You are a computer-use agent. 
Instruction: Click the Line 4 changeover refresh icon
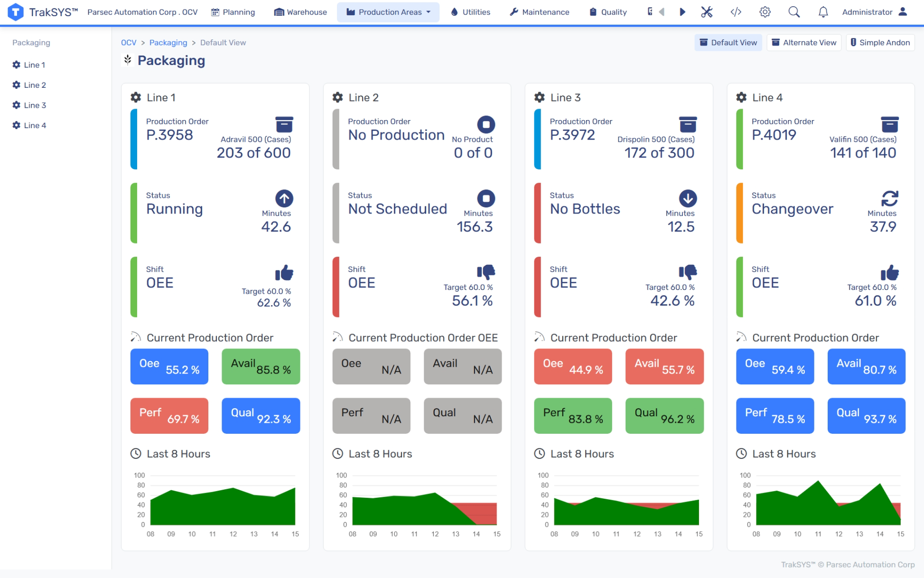click(x=889, y=198)
